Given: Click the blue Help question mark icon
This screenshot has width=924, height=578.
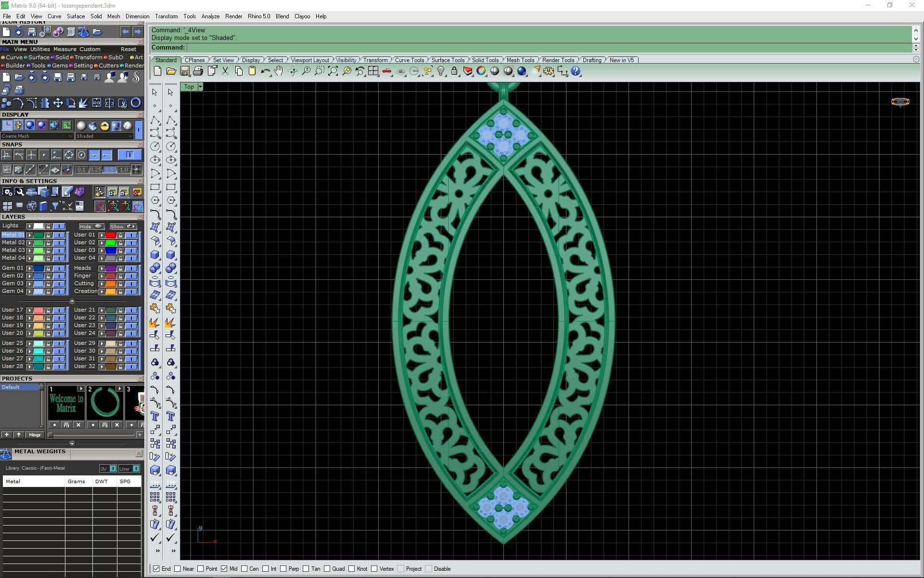Looking at the screenshot, I should click(575, 71).
